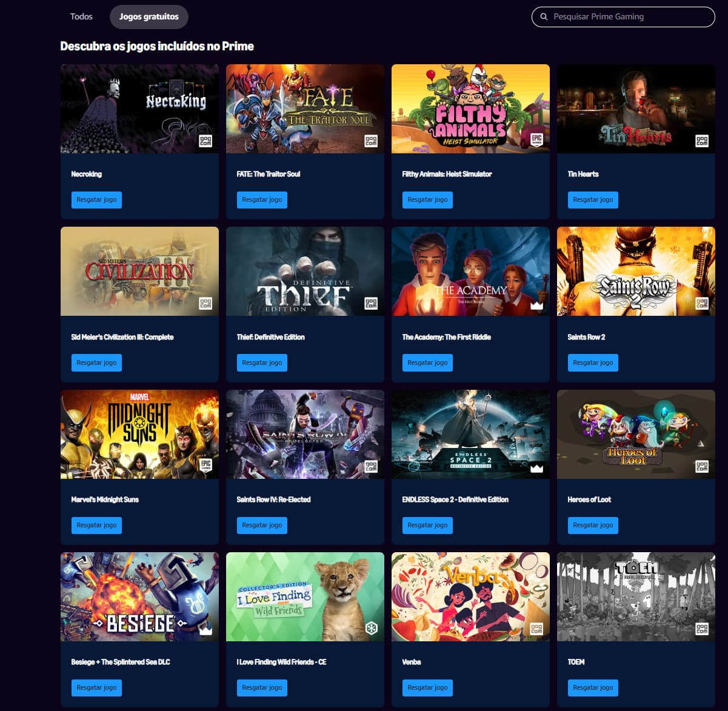Click the GOG badge on the Saints Row 2 artwork
Screen dimensions: 728x711
click(x=702, y=304)
